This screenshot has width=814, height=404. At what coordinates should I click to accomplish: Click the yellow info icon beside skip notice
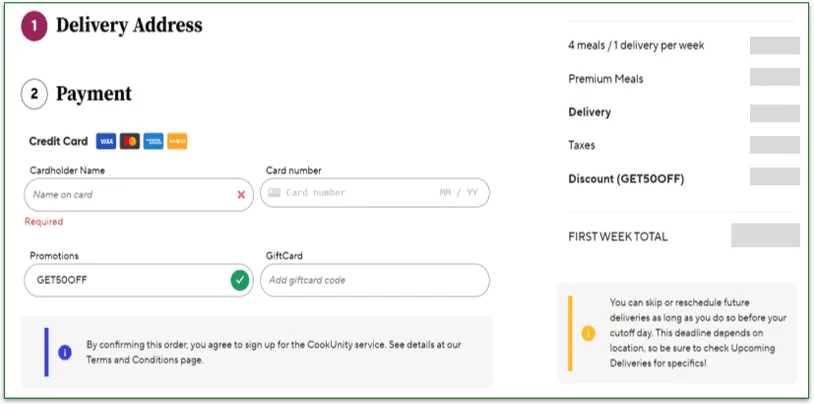tap(588, 333)
